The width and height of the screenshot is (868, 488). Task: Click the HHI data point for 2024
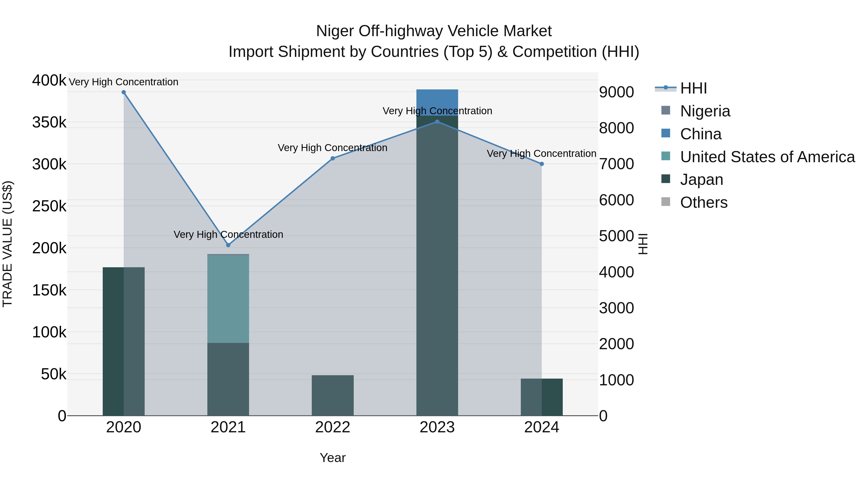coord(542,164)
